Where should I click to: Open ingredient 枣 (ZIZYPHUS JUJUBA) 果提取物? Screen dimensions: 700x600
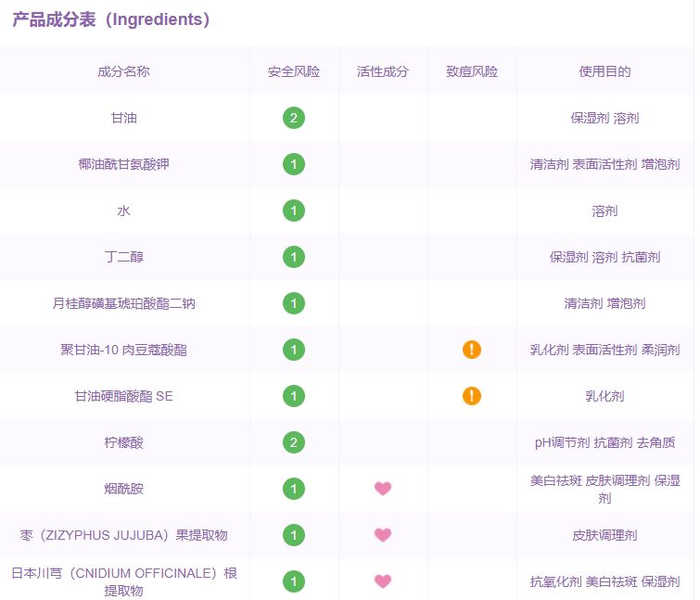(x=123, y=535)
